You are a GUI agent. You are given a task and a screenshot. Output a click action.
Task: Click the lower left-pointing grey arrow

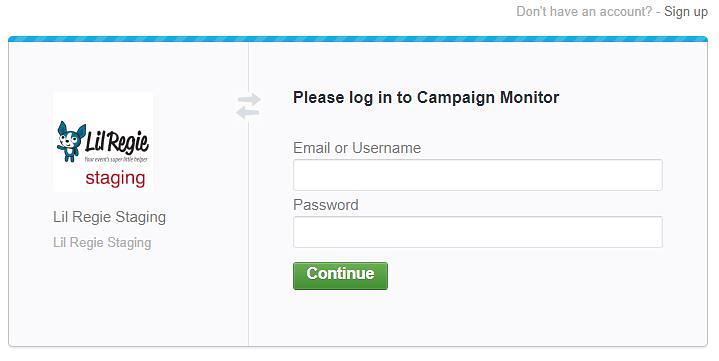point(247,112)
